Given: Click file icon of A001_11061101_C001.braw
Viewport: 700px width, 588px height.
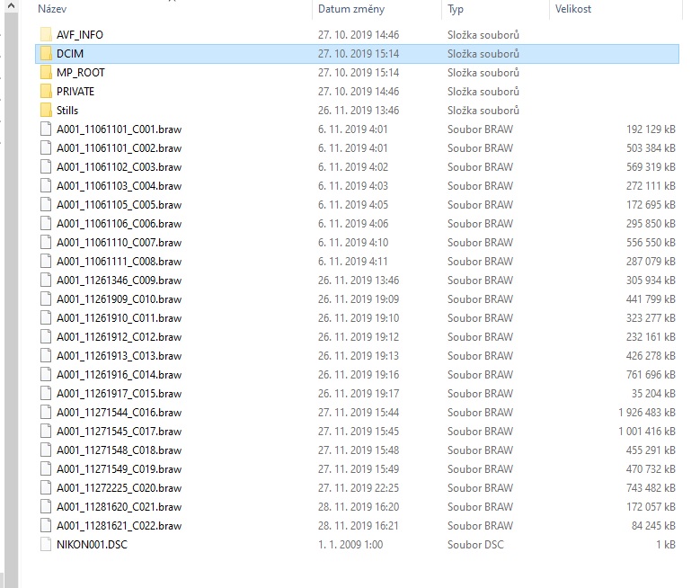Looking at the screenshot, I should [46, 129].
